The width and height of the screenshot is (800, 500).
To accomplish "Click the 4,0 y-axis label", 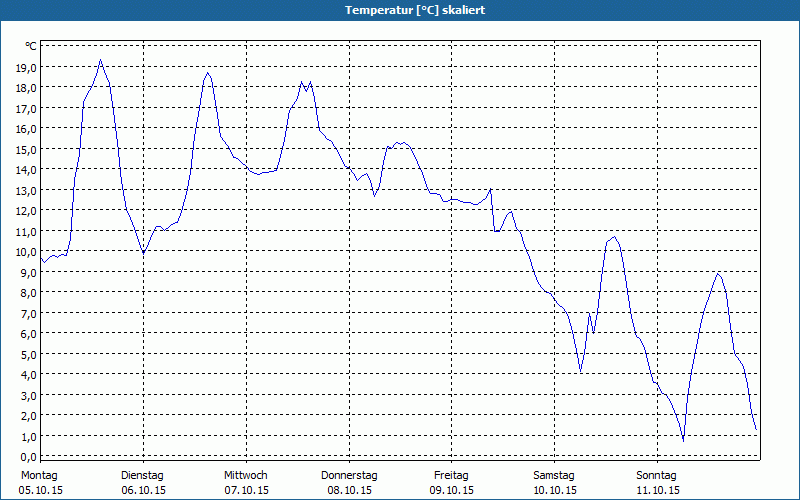I will click(29, 374).
